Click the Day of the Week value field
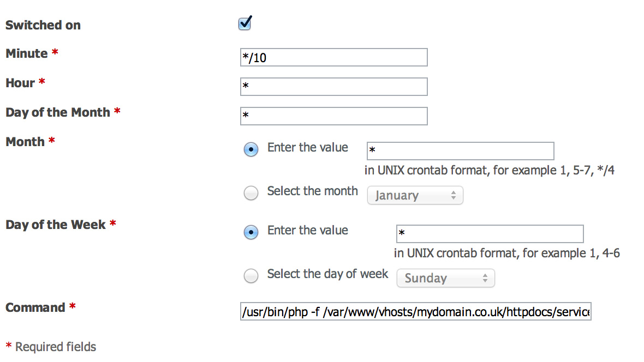This screenshot has height=362, width=644. (x=490, y=234)
